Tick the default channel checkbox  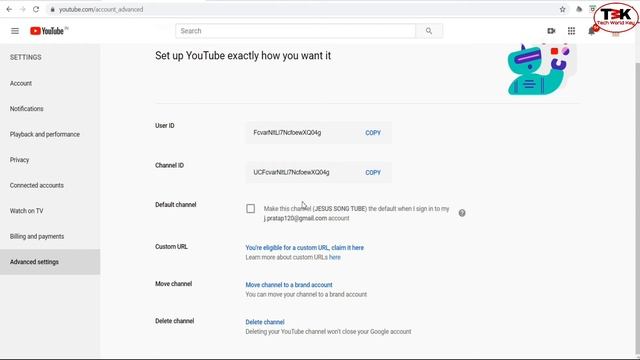pyautogui.click(x=251, y=209)
